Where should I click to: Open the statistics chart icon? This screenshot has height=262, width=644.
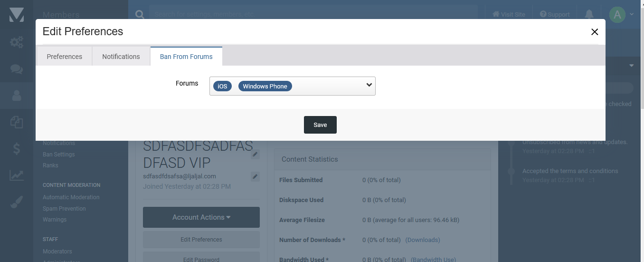(x=17, y=175)
